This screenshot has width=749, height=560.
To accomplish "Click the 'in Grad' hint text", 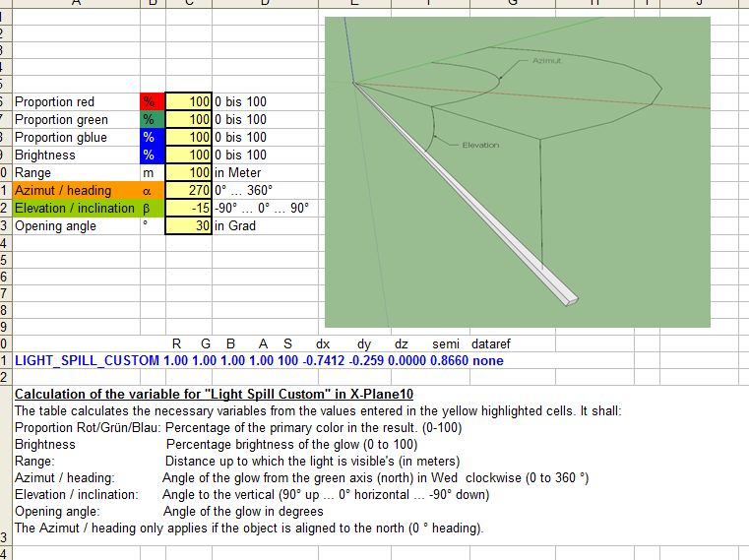I will 234,225.
